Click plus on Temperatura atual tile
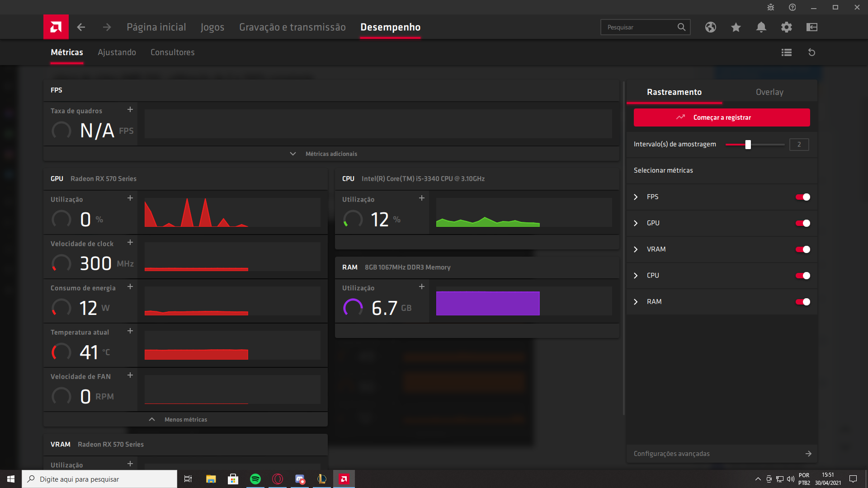This screenshot has width=868, height=488. tap(130, 331)
